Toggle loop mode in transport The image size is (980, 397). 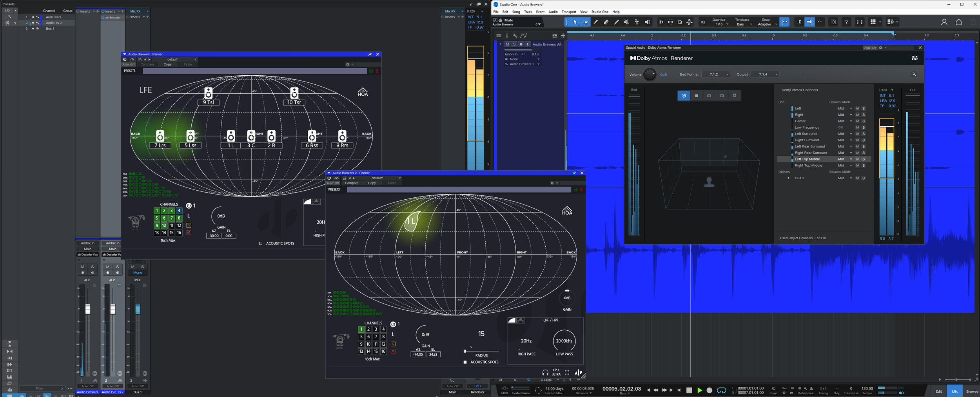tap(721, 390)
